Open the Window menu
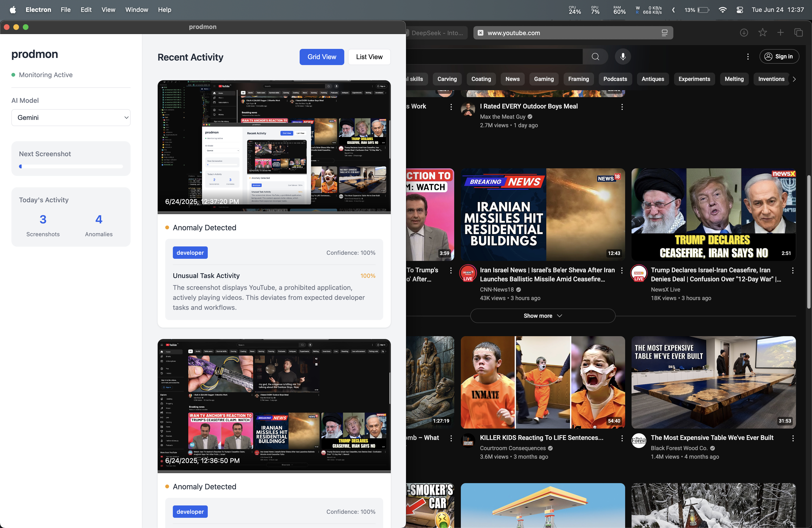This screenshot has width=812, height=528. (137, 10)
